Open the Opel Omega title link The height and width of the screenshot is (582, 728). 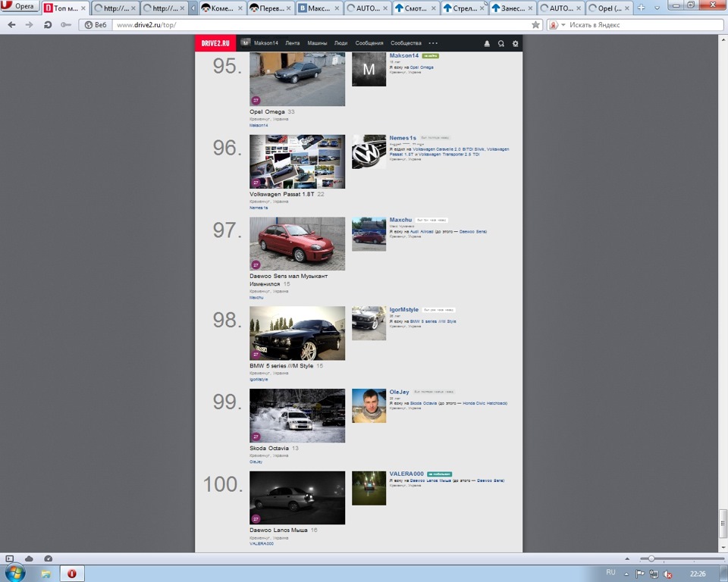[267, 112]
